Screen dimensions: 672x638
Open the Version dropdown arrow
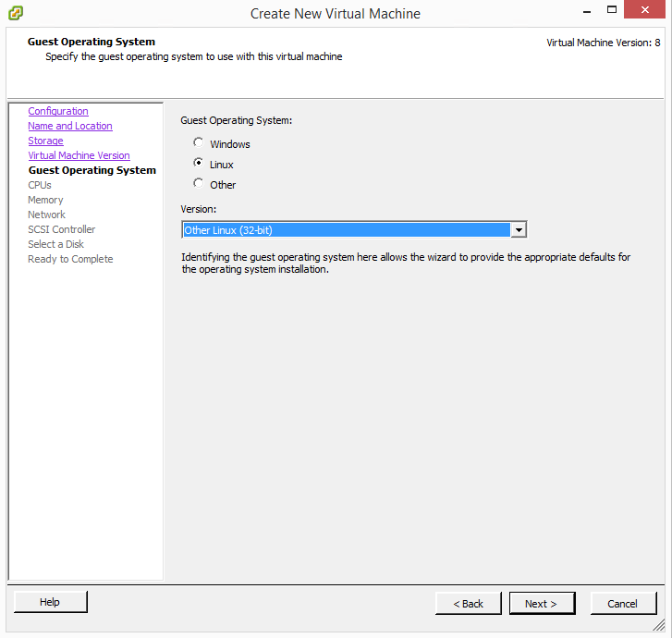click(519, 230)
